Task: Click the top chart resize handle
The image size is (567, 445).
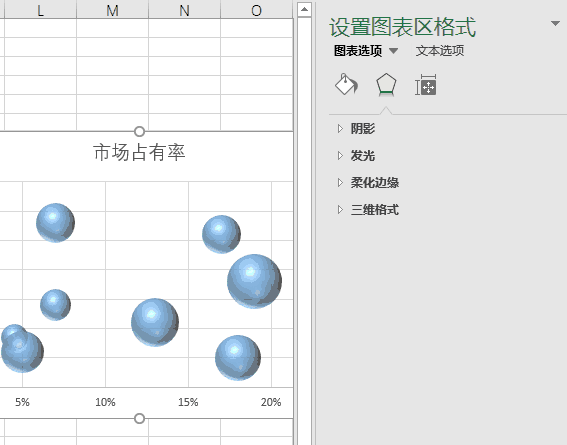Action: [139, 132]
